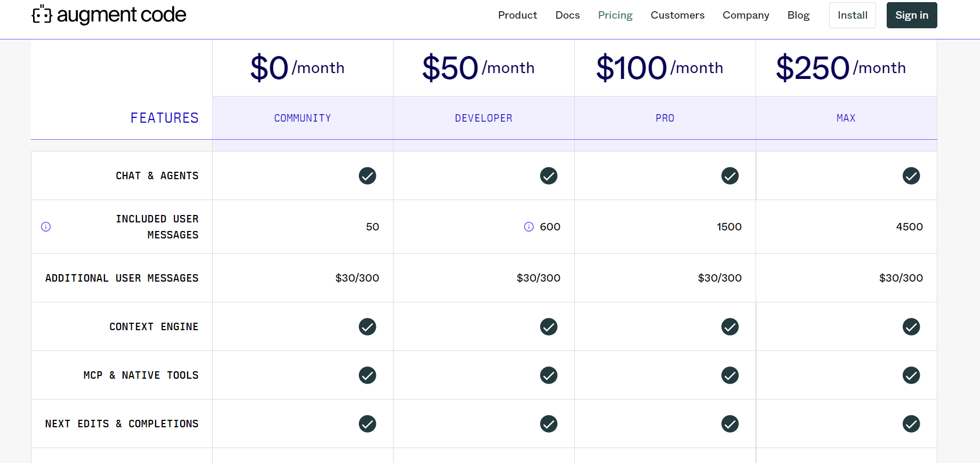The image size is (980, 463).
Task: Click Next Edits & Completions checkmark under Max
Action: click(x=911, y=424)
